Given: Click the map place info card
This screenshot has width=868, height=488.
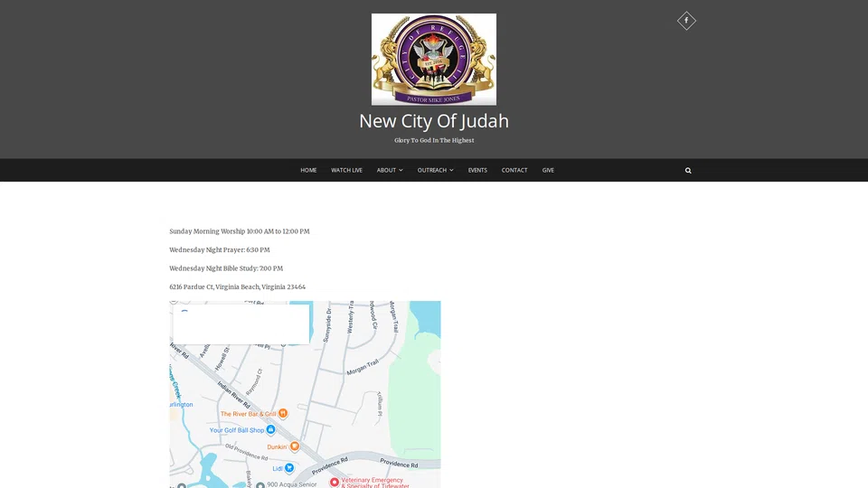Looking at the screenshot, I should pos(241,324).
